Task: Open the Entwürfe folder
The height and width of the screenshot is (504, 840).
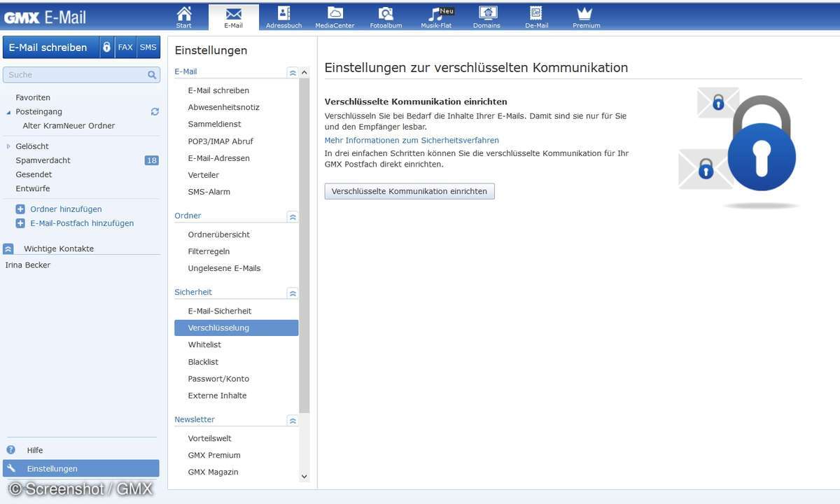Action: (x=33, y=188)
